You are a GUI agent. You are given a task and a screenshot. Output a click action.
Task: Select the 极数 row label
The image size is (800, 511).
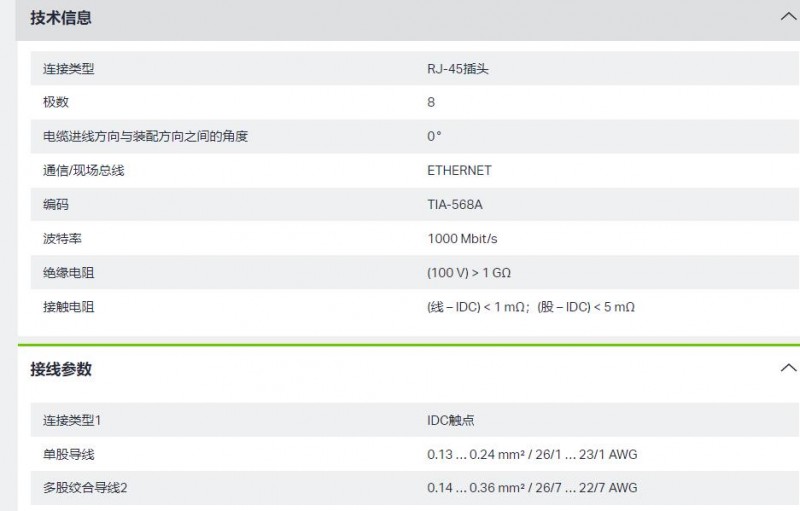pos(56,102)
